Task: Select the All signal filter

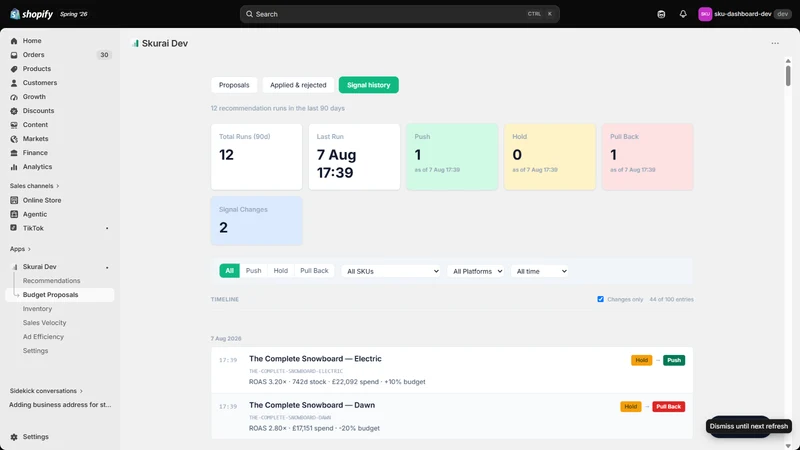Action: point(230,271)
